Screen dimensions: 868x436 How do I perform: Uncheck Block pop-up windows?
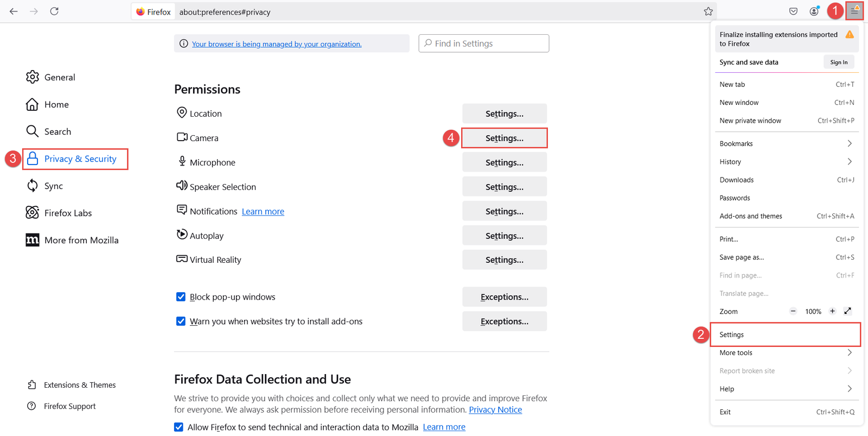pos(181,297)
